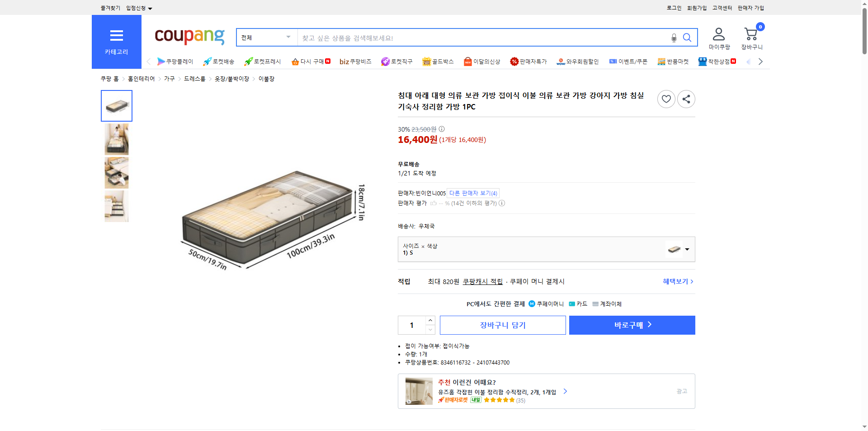Screen dimensions: 868x431
Task: Click the voice search microphone icon
Action: point(674,38)
